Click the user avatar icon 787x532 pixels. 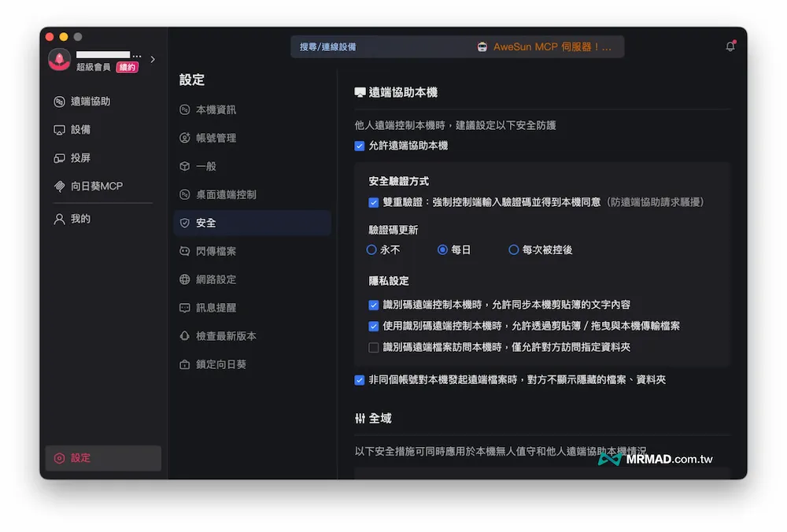pos(59,60)
